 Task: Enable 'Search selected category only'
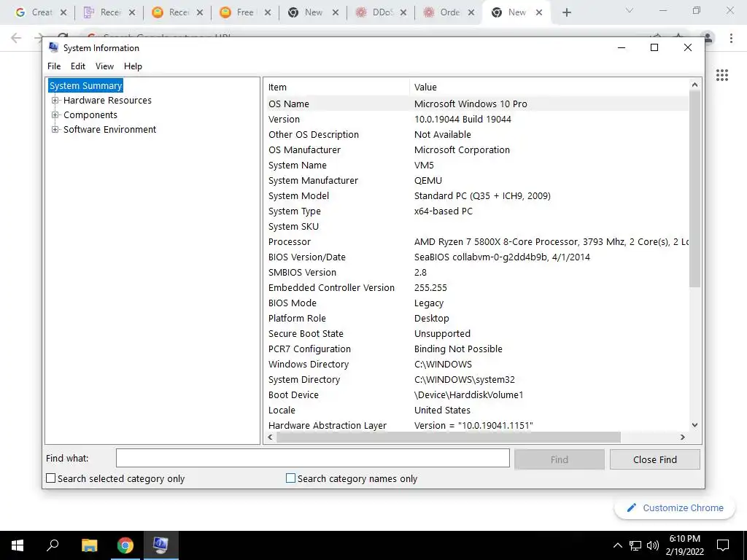[51, 478]
